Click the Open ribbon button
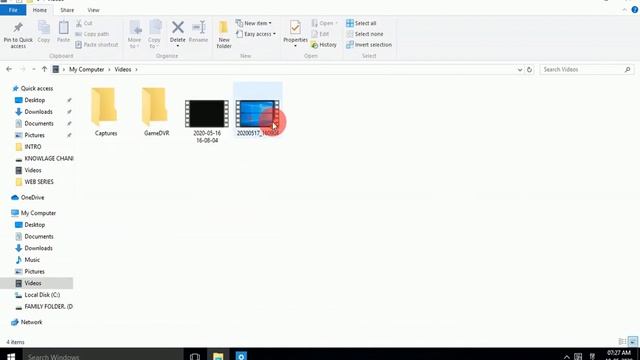 324,23
